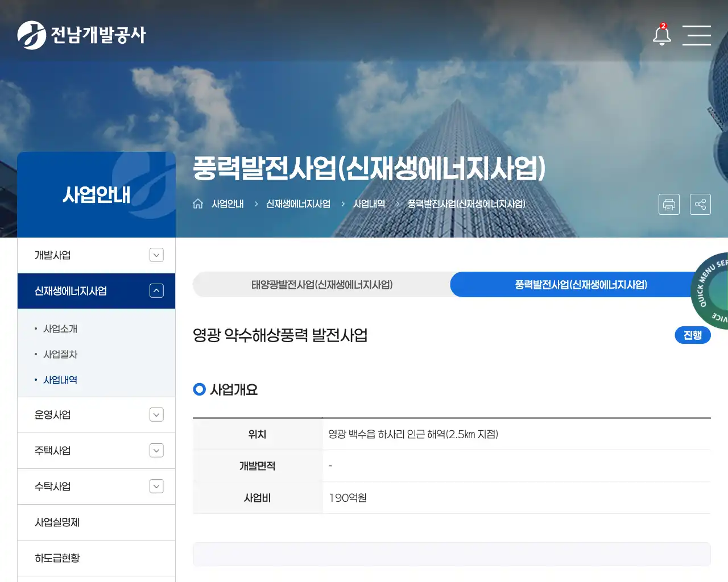Switch to 태양광발전사업 tab
The image size is (728, 582).
coord(322,285)
